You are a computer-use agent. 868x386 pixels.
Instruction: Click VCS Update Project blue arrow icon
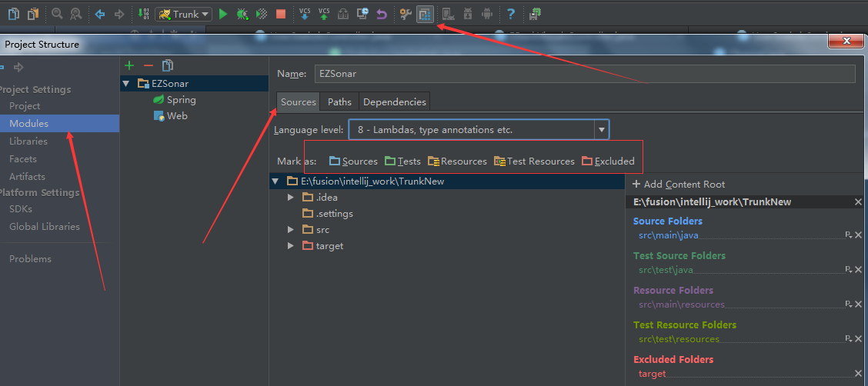[x=305, y=14]
